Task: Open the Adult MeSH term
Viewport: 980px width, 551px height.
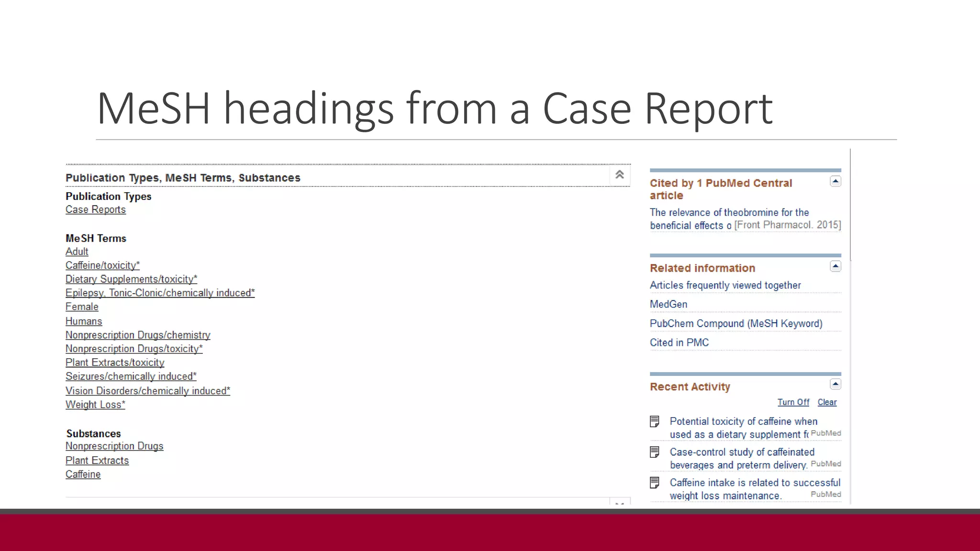Action: tap(77, 252)
